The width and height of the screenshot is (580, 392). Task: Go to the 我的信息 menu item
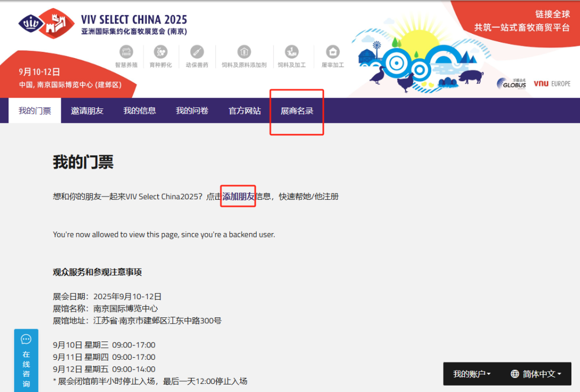pyautogui.click(x=140, y=111)
